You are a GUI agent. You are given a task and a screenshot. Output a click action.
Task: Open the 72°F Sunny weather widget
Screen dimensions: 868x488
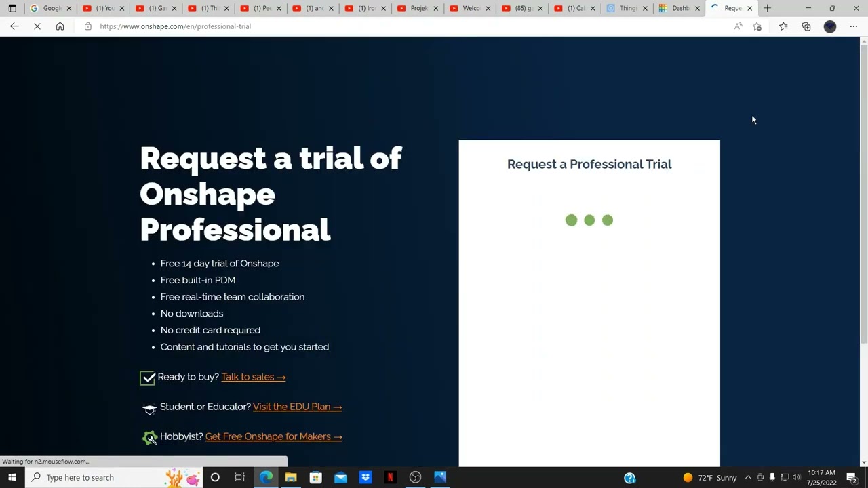pyautogui.click(x=710, y=478)
